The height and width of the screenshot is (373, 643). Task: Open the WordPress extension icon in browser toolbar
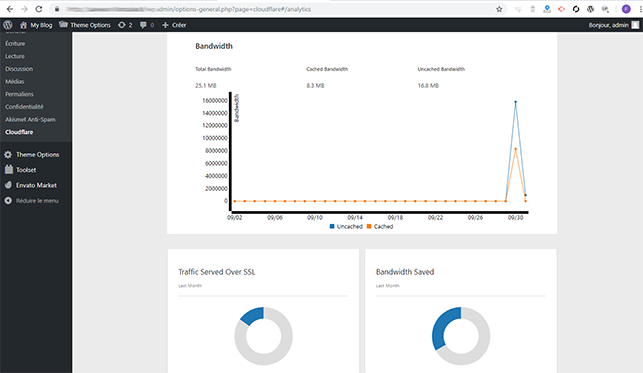click(x=591, y=9)
